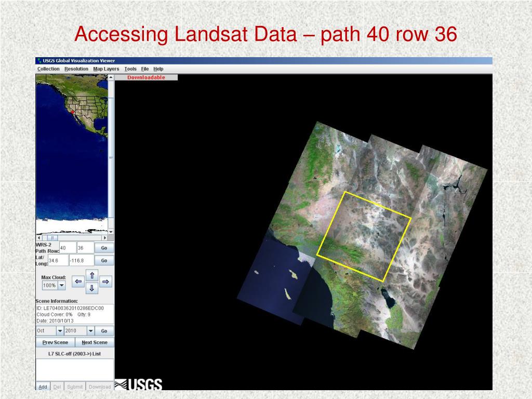Click the red location marker on locator map

point(72,112)
